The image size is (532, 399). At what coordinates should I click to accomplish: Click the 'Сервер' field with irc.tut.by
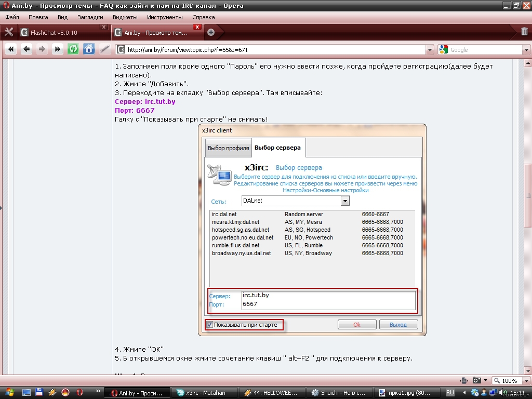pos(328,295)
